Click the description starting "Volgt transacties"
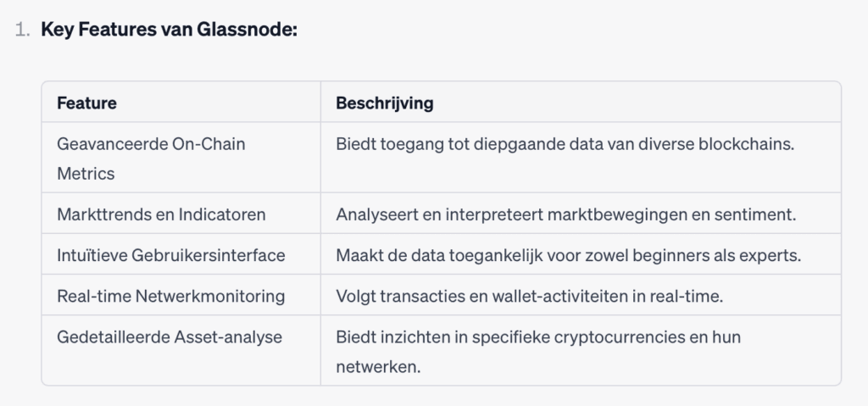This screenshot has height=406, width=868. pyautogui.click(x=531, y=296)
